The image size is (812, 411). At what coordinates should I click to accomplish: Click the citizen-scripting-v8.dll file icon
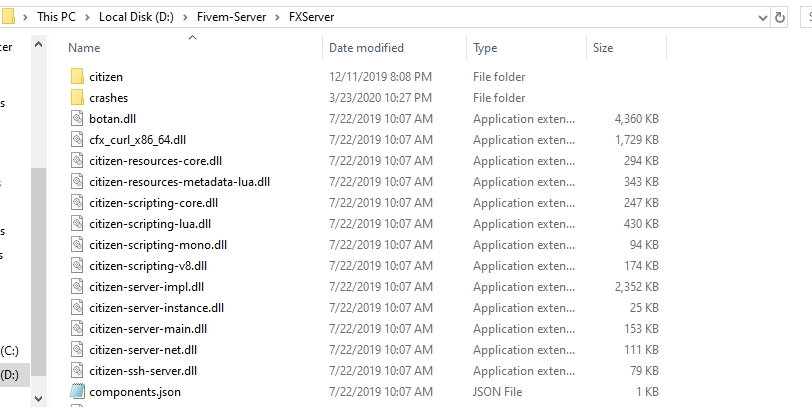77,266
